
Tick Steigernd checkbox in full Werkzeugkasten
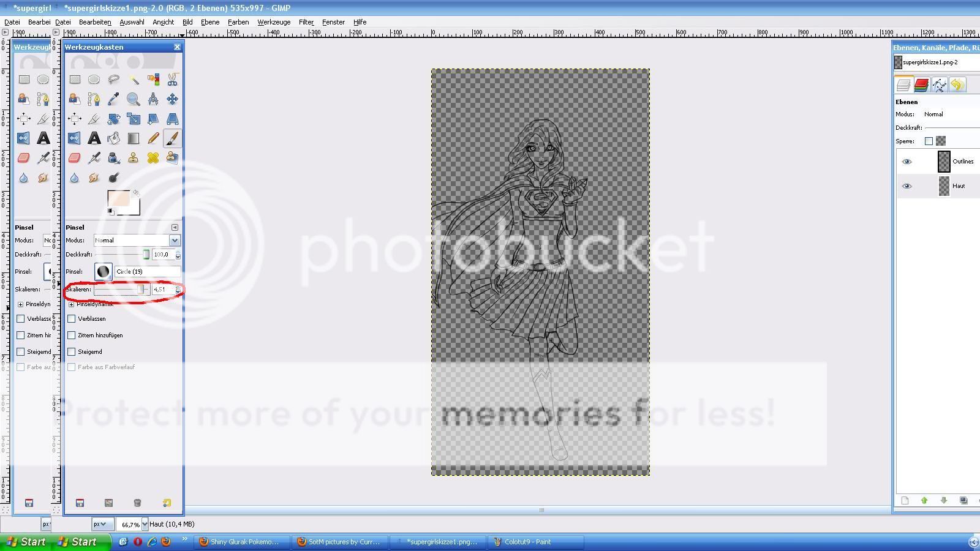[x=72, y=351]
